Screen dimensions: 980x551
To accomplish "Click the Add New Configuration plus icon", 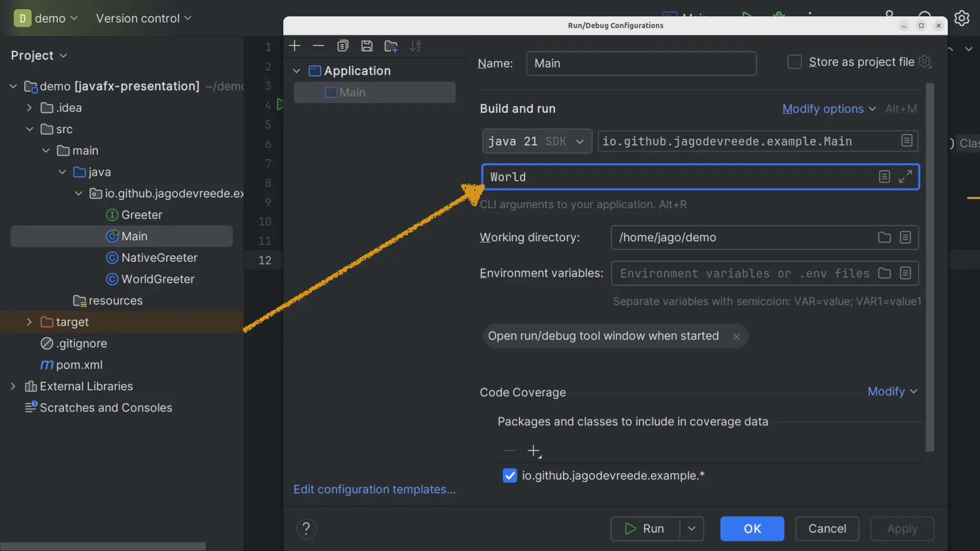I will pos(295,46).
